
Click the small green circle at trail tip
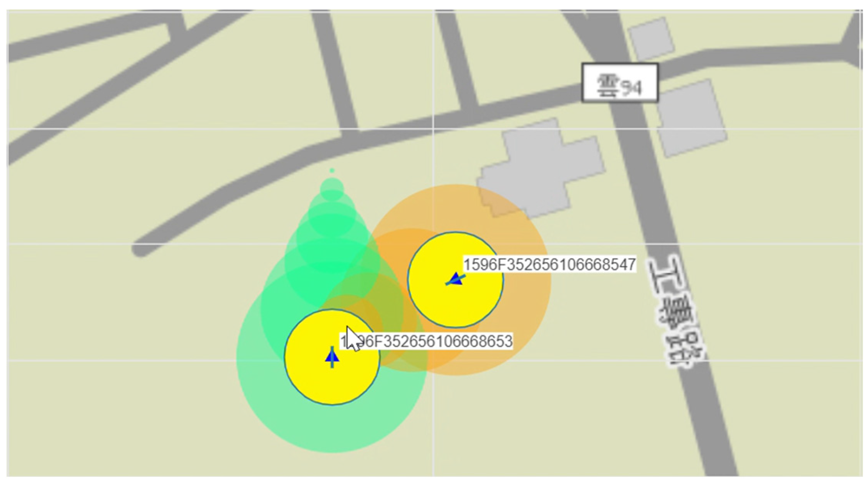point(332,170)
